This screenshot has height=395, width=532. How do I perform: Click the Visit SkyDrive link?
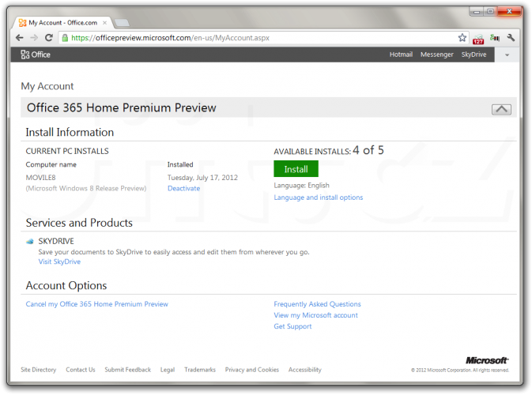(59, 261)
